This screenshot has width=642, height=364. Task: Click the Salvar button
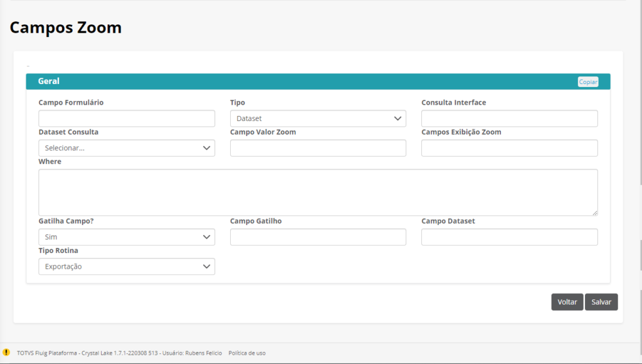[601, 302]
